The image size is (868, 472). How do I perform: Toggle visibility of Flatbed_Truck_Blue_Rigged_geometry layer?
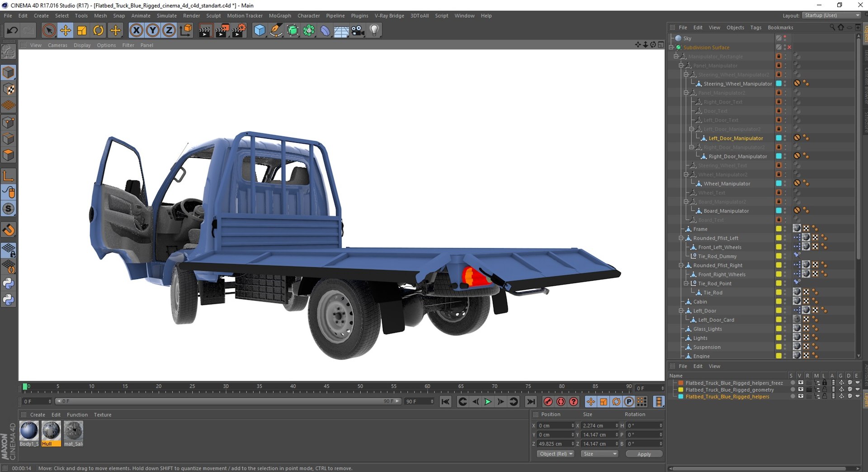coord(800,389)
